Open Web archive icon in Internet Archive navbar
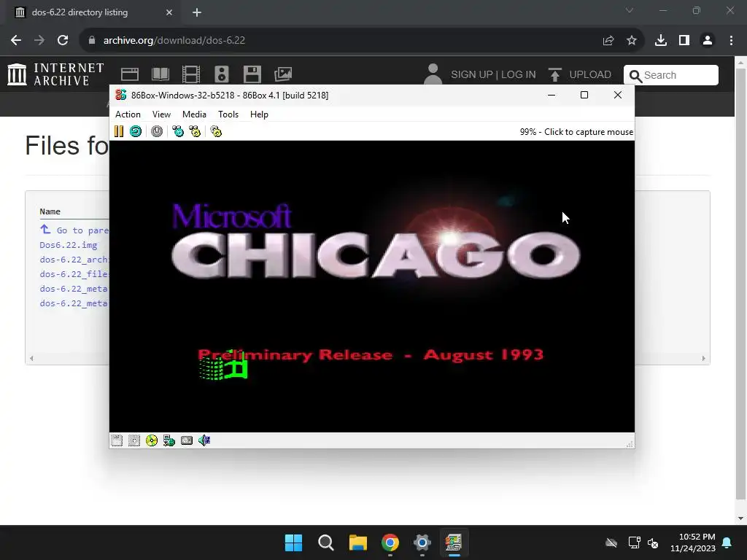This screenshot has height=560, width=747. pos(130,74)
